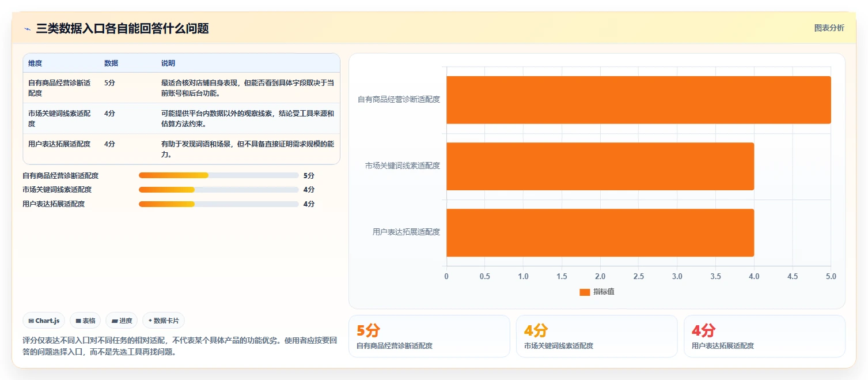The width and height of the screenshot is (868, 380).
Task: Click the title 三类数据入口各自能回答什么问题
Action: [122, 28]
